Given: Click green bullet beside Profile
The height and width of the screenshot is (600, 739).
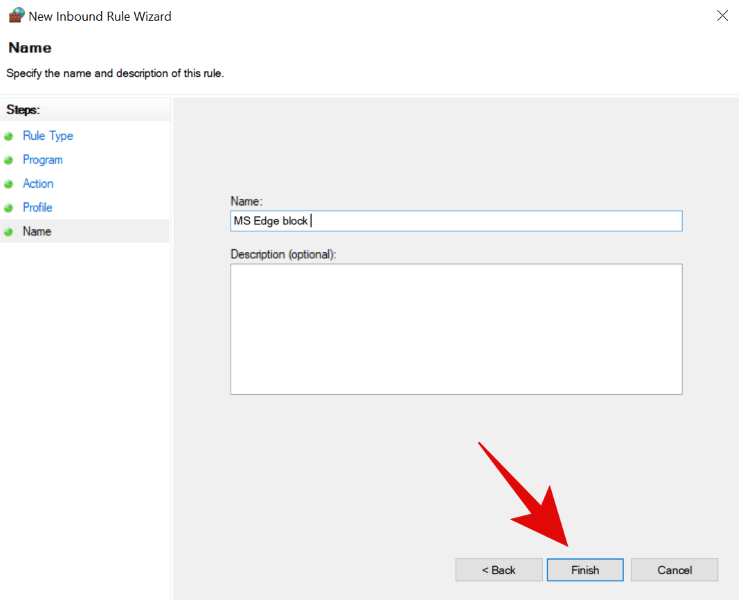Looking at the screenshot, I should pos(8,208).
